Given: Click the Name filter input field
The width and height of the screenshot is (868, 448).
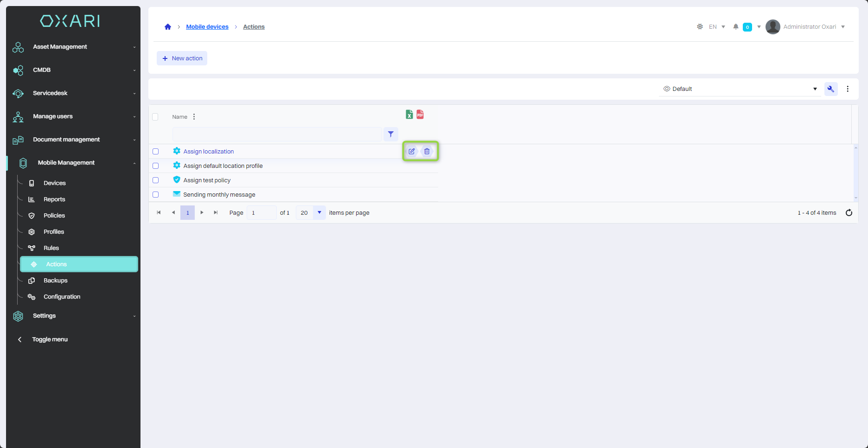Looking at the screenshot, I should pos(277,134).
